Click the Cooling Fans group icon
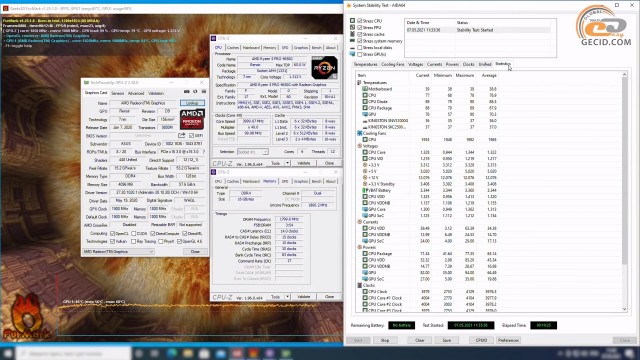The width and height of the screenshot is (640, 360). 360,133
